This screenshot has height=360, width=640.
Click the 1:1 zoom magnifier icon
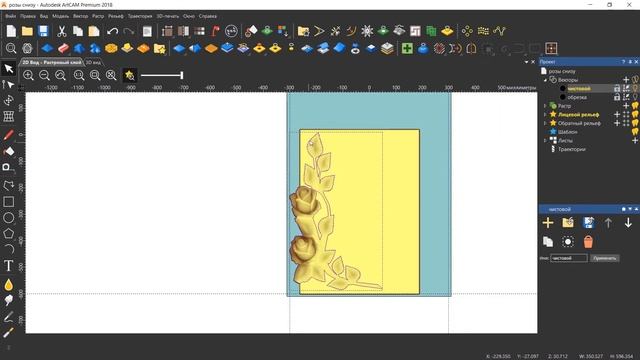(x=79, y=75)
